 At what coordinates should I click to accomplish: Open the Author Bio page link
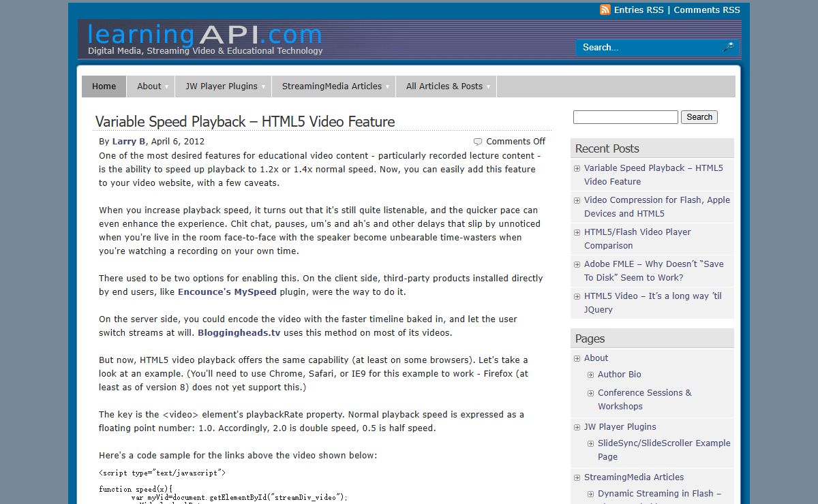(x=620, y=375)
